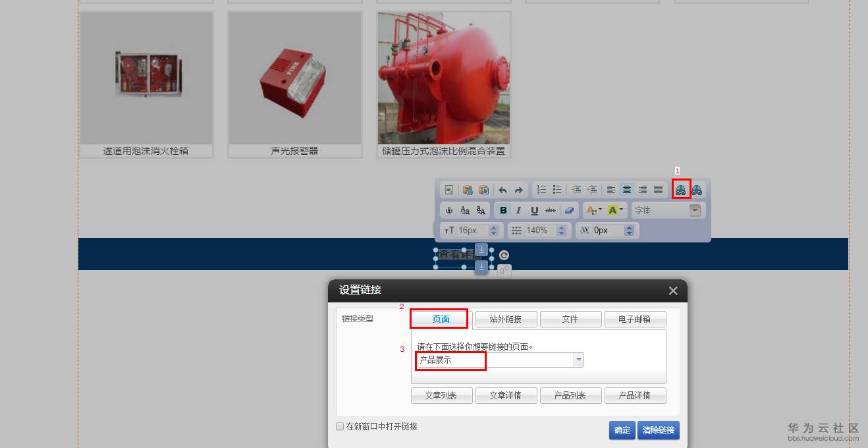The height and width of the screenshot is (448, 868).
Task: Click the line height 140% field
Action: point(540,231)
